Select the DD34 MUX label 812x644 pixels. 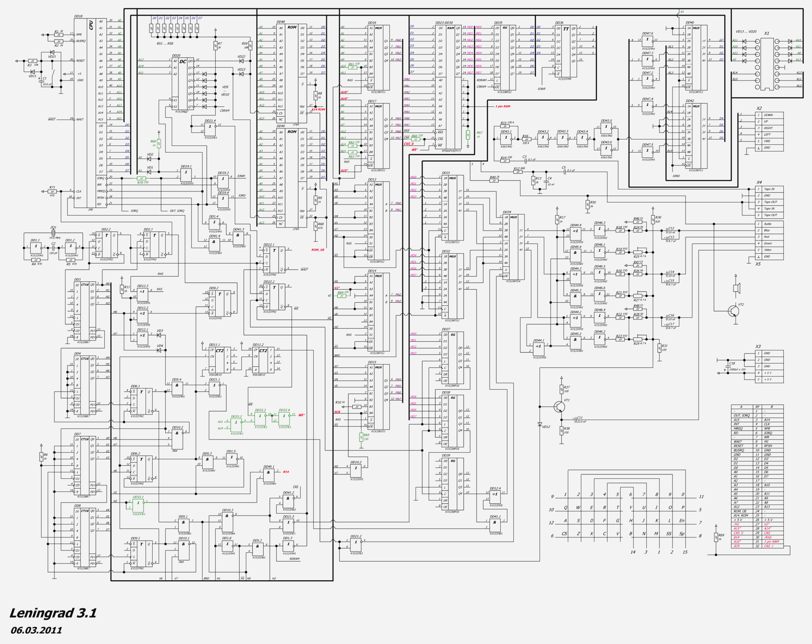(507, 212)
